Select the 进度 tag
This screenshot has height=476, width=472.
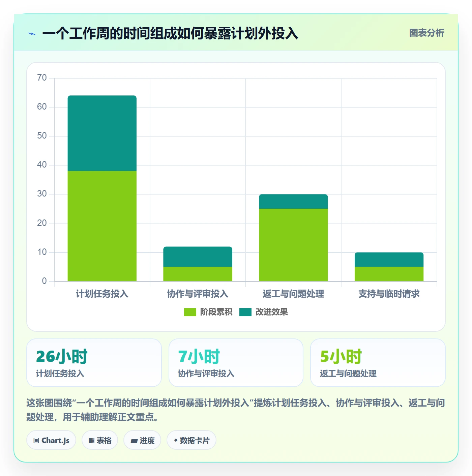[142, 440]
